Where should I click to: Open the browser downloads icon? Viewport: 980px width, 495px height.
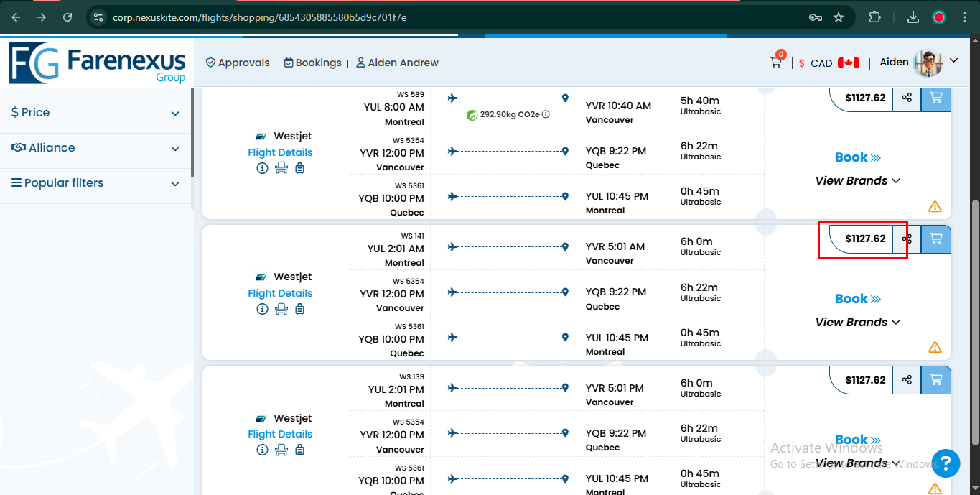[x=913, y=17]
